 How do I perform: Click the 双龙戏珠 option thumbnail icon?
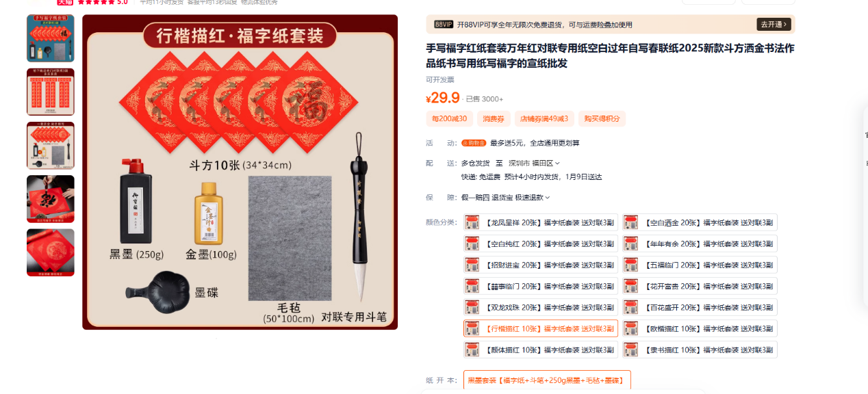coord(472,307)
